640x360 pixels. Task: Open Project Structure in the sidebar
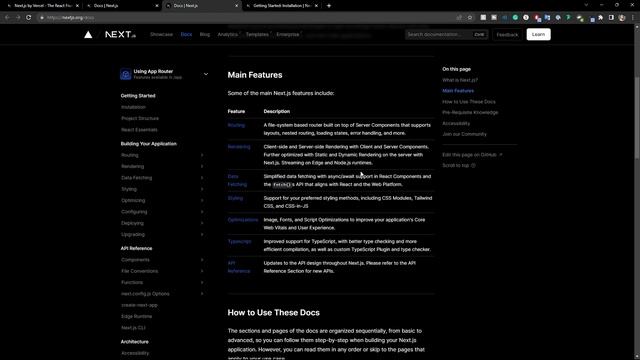140,118
